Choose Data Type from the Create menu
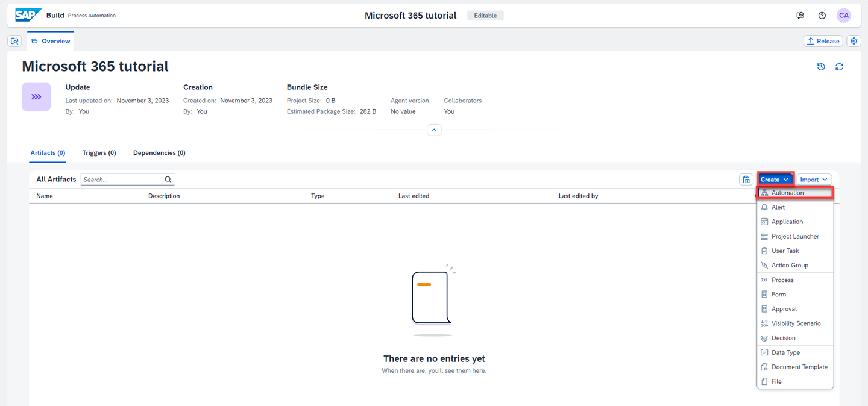 click(x=795, y=352)
